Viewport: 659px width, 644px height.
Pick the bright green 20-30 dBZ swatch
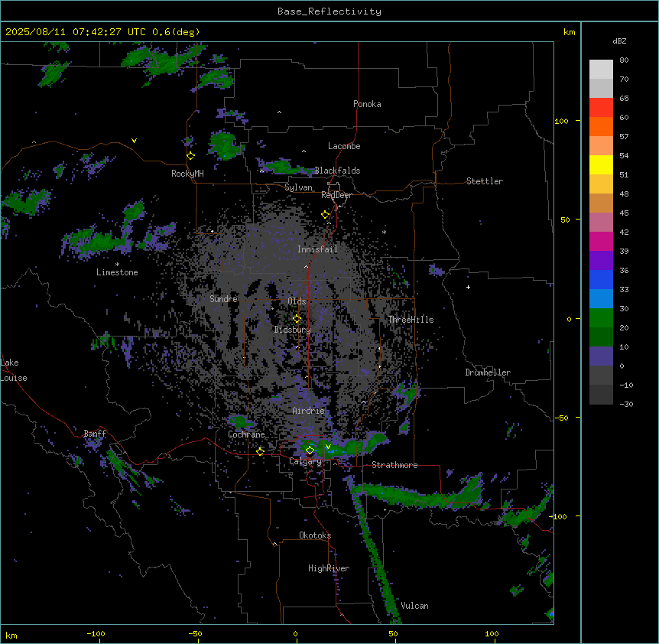601,318
